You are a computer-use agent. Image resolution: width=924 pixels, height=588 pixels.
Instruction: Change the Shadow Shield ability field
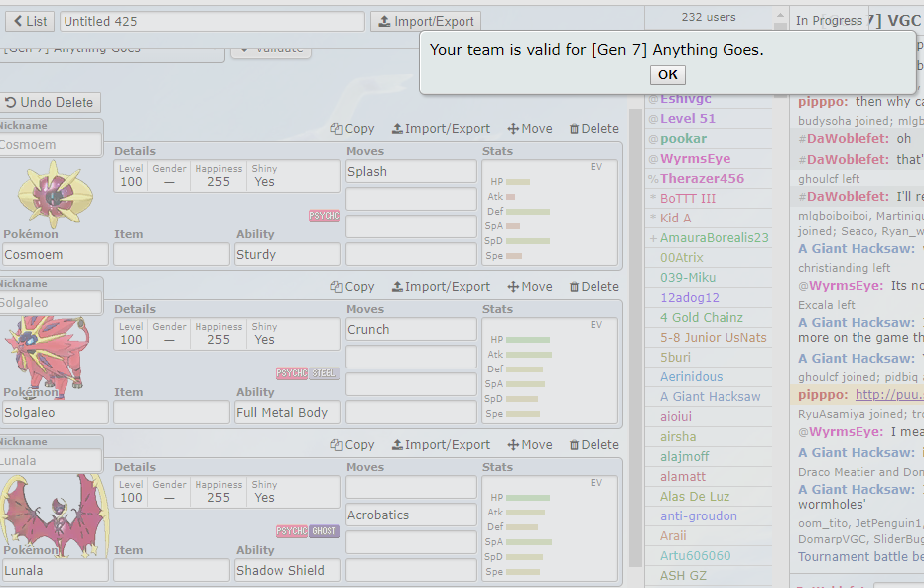(x=288, y=571)
